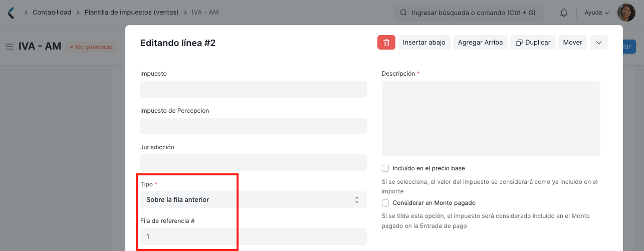This screenshot has height=251, width=644.
Task: Collapse the row editor with the chevron button
Action: pyautogui.click(x=599, y=43)
